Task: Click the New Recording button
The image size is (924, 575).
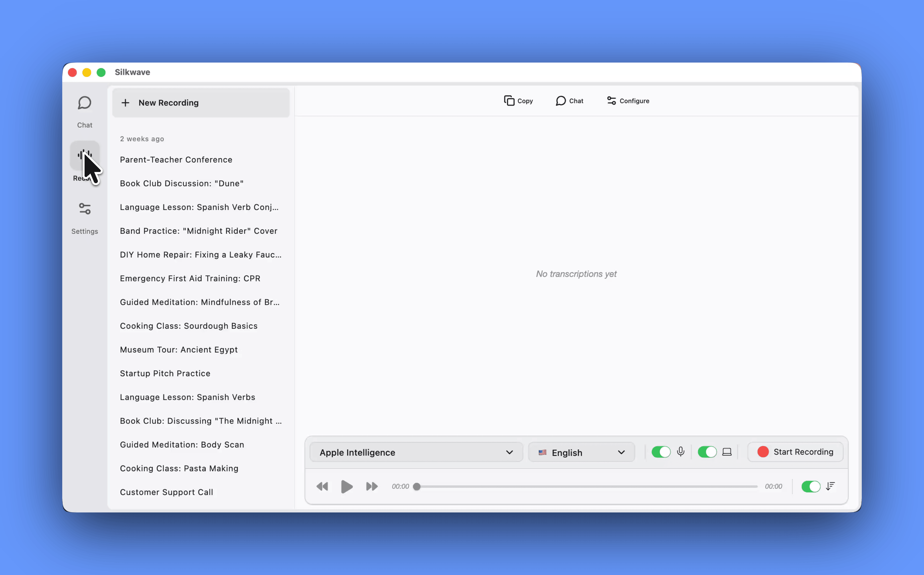Action: [x=201, y=103]
